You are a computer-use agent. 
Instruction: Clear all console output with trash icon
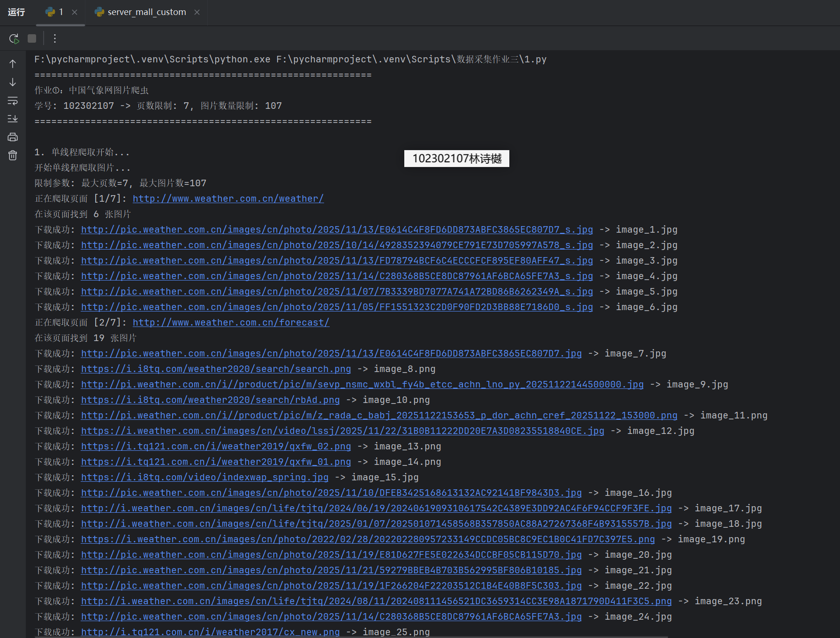(x=13, y=155)
